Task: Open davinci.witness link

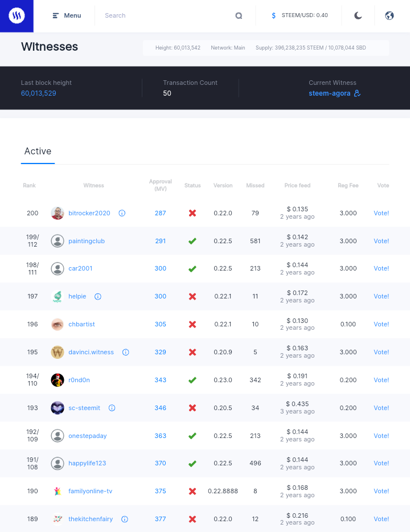Action: point(91,352)
